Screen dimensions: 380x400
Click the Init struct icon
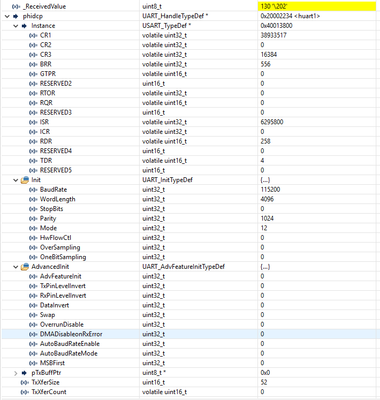pos(25,180)
